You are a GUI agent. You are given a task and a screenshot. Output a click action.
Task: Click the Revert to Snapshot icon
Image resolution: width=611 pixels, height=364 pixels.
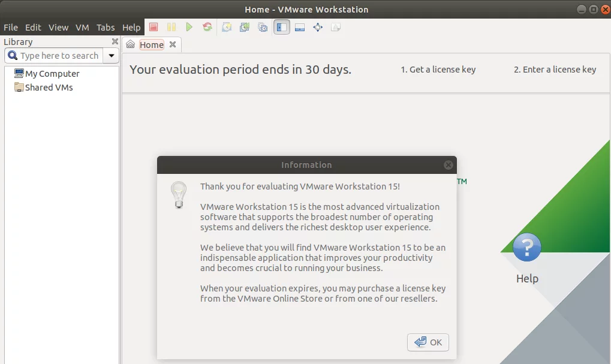(x=245, y=27)
